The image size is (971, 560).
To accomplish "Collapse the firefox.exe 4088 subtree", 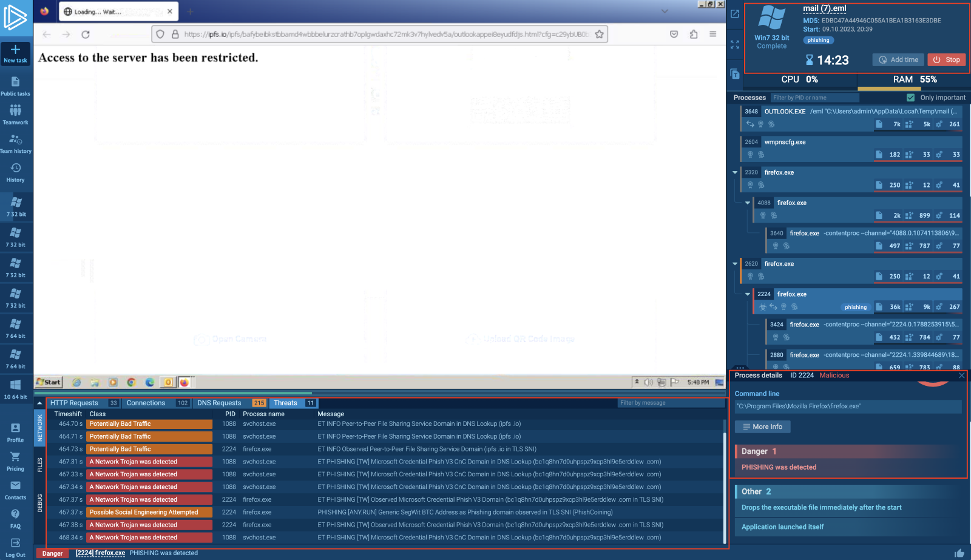I will tap(748, 203).
